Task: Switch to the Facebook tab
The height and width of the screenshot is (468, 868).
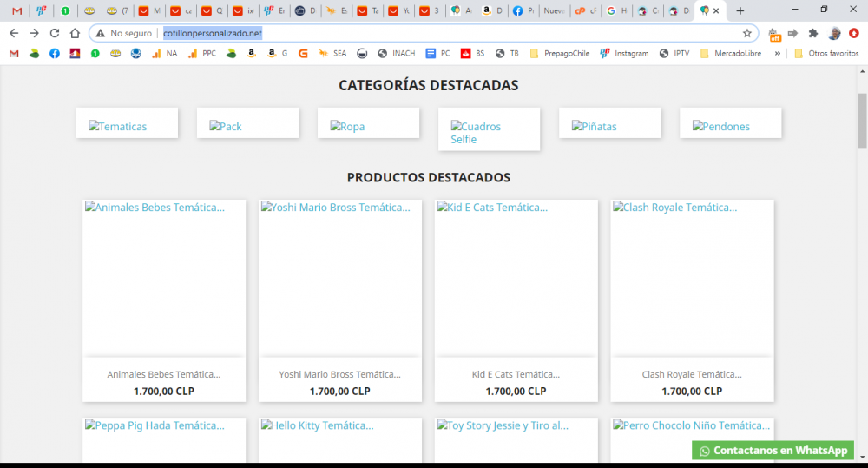Action: [523, 10]
